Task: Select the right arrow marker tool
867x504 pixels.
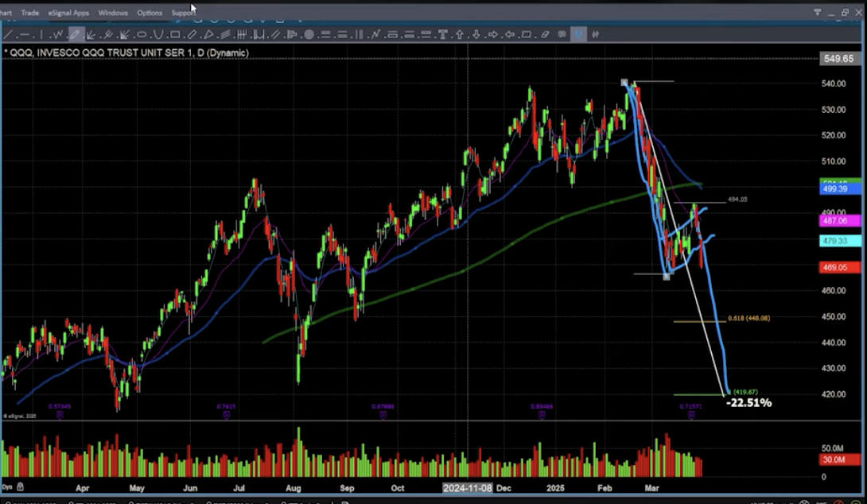Action: tap(492, 34)
